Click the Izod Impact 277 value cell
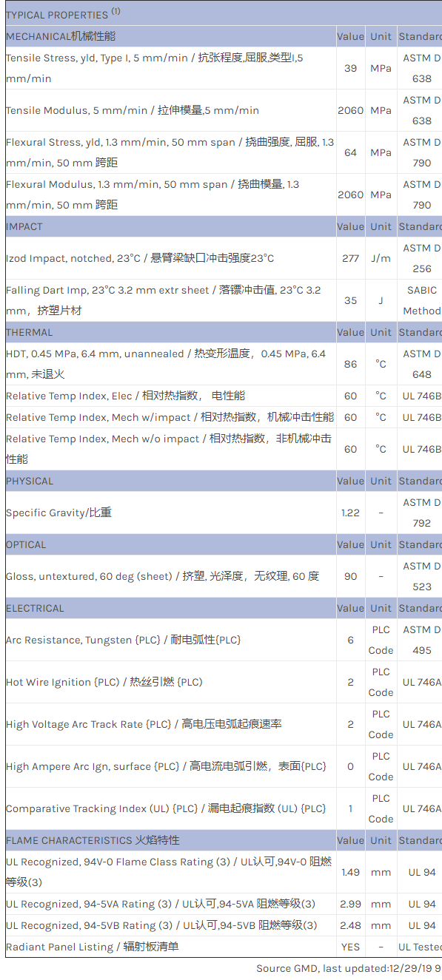The image size is (442, 980). point(351,258)
